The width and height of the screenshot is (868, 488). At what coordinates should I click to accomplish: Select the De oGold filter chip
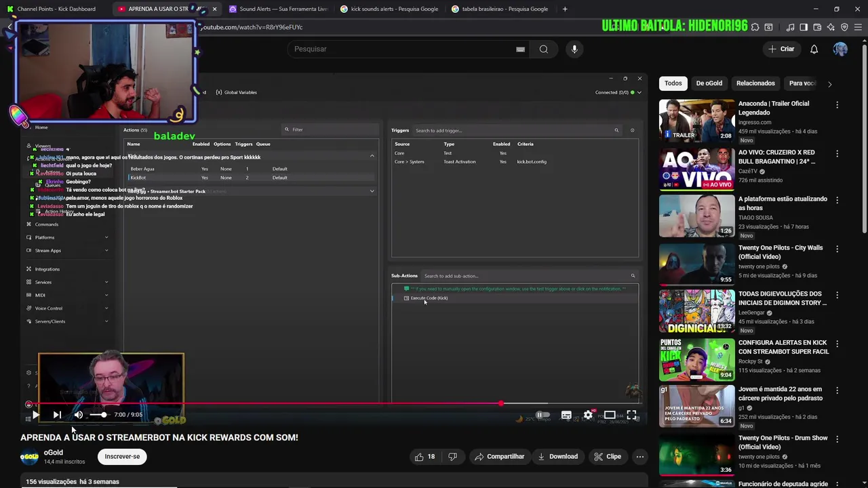pos(709,83)
